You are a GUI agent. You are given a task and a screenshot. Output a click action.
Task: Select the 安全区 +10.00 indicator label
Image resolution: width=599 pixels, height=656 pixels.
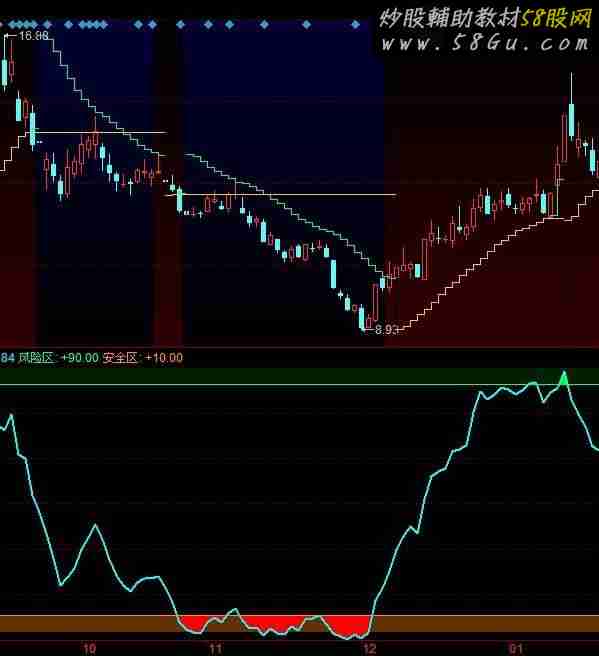143,358
